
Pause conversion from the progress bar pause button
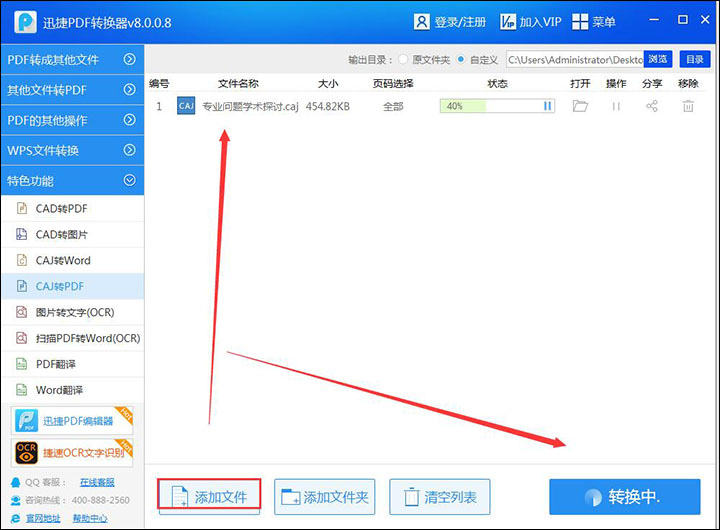pyautogui.click(x=547, y=106)
